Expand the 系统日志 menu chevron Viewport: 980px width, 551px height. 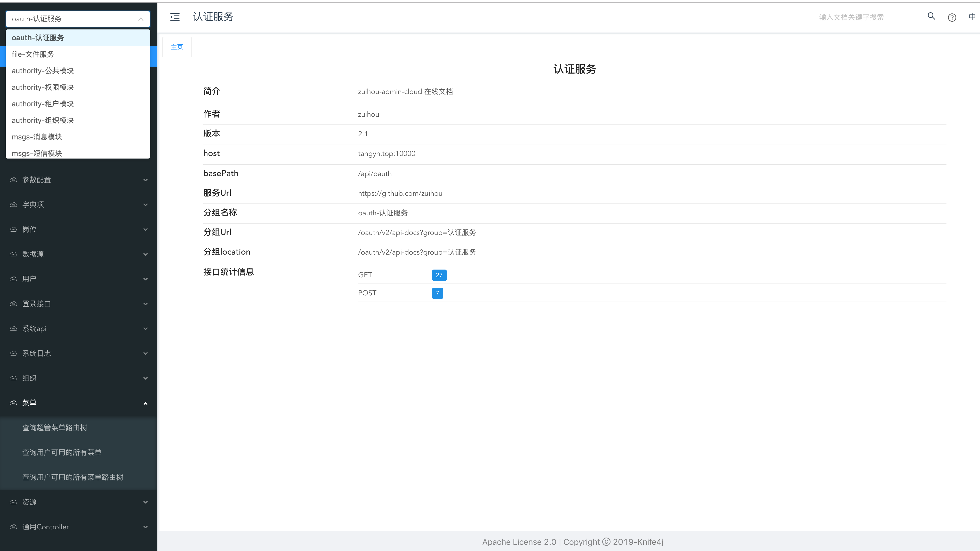[x=145, y=353]
